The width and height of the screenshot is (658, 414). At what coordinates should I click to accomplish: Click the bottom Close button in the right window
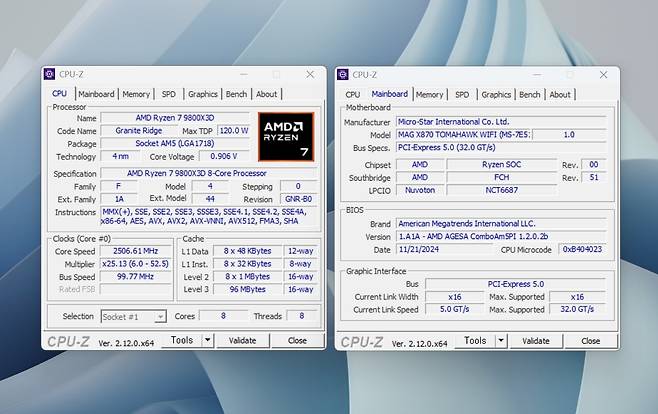pyautogui.click(x=590, y=341)
